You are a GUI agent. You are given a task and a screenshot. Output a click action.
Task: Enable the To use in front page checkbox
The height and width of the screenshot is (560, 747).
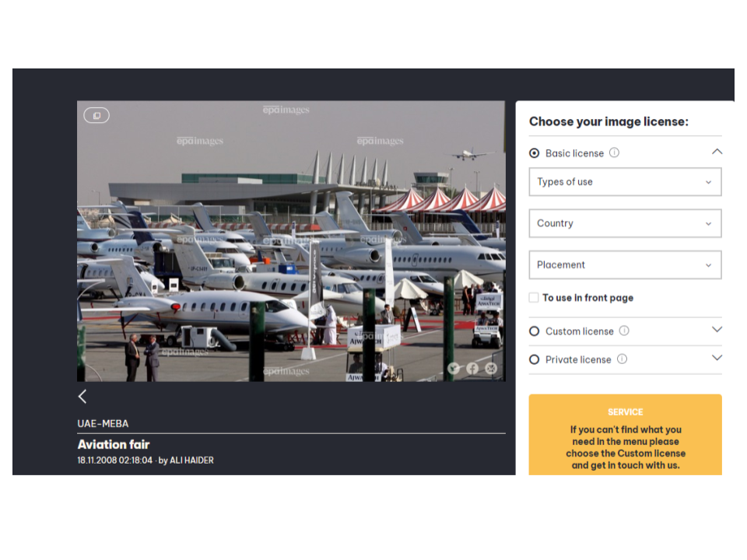534,298
